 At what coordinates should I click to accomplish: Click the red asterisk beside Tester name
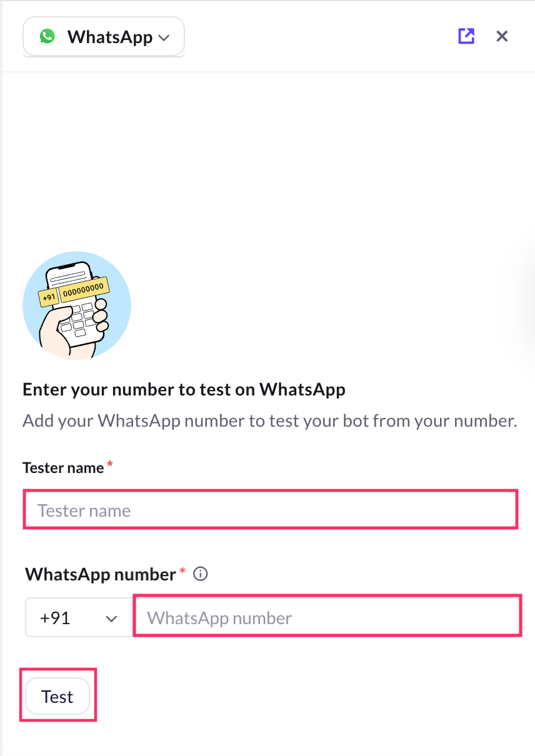[110, 464]
